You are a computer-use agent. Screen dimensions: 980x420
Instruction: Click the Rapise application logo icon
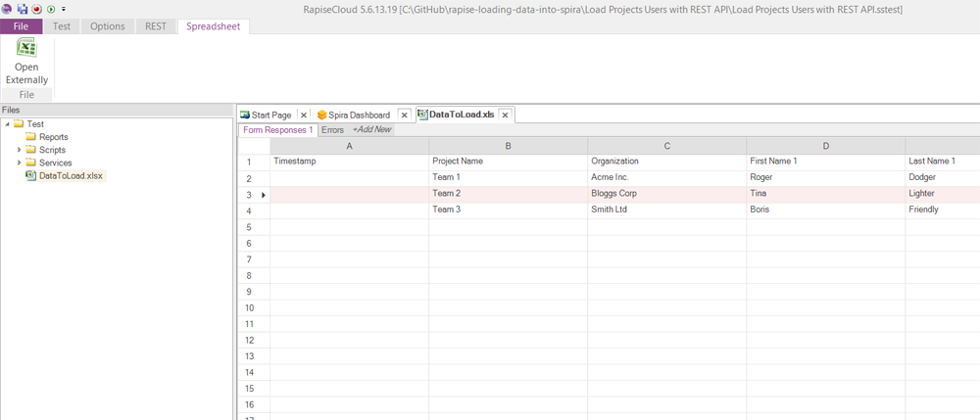coord(8,8)
